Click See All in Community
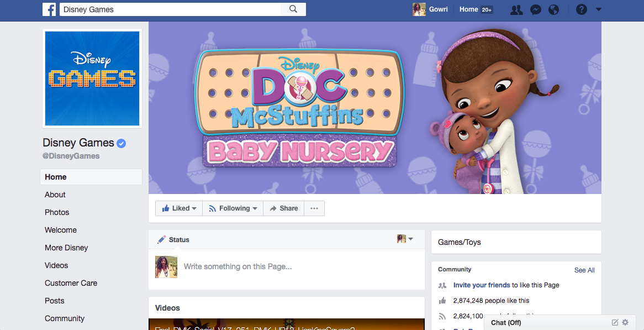 (584, 270)
